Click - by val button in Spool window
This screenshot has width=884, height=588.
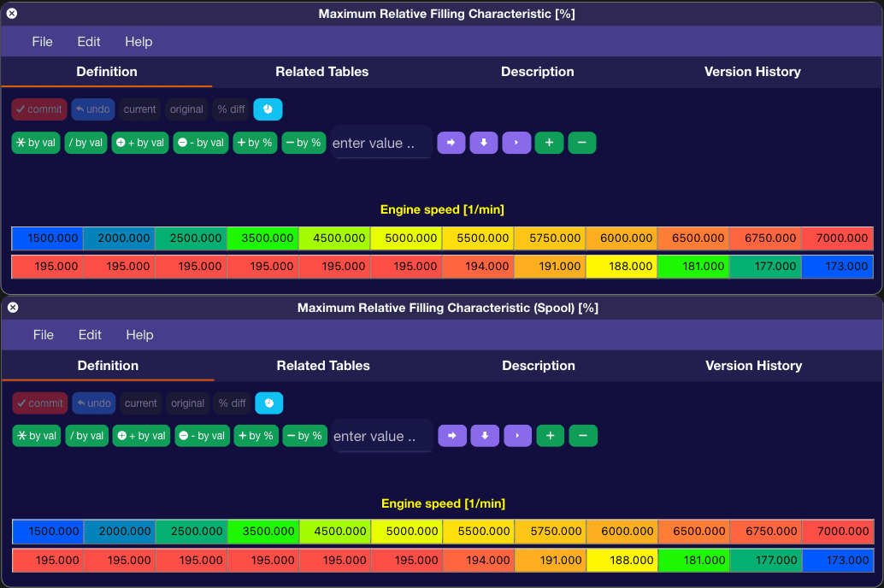pyautogui.click(x=202, y=436)
